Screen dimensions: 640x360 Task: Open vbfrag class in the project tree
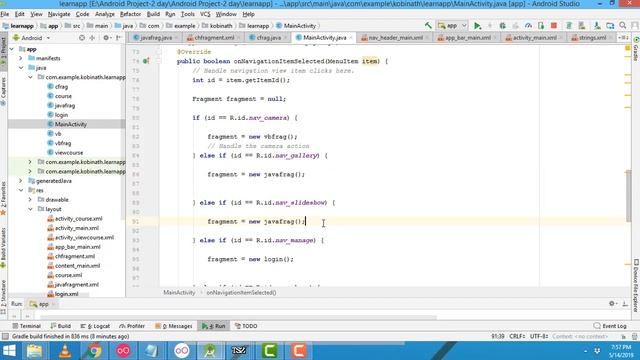[63, 143]
